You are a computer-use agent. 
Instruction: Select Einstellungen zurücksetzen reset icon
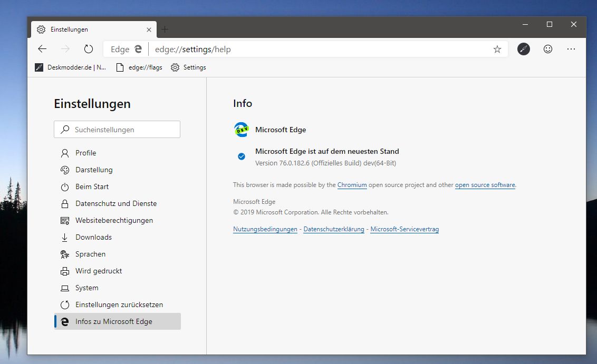tap(64, 304)
